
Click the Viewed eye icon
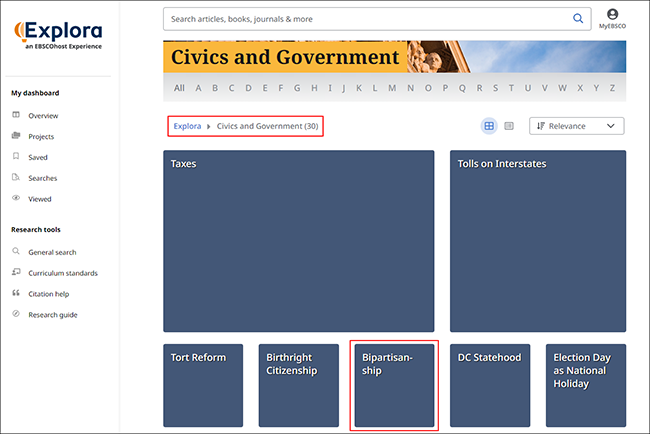pyautogui.click(x=16, y=198)
